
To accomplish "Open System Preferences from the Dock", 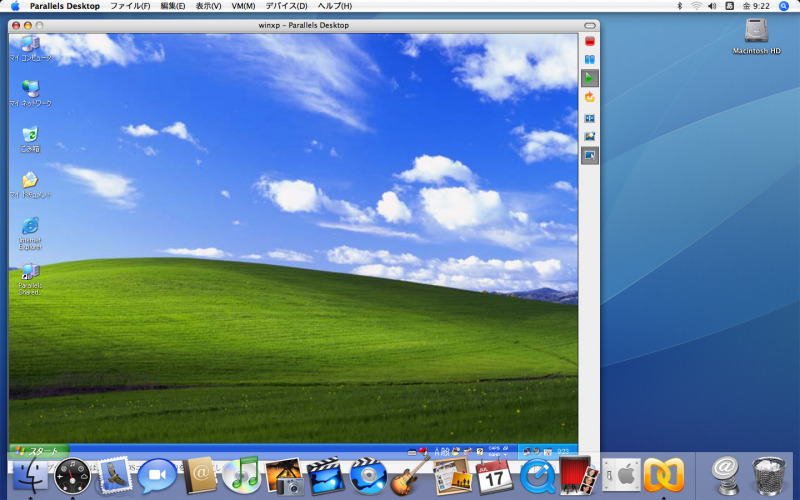I will point(621,476).
